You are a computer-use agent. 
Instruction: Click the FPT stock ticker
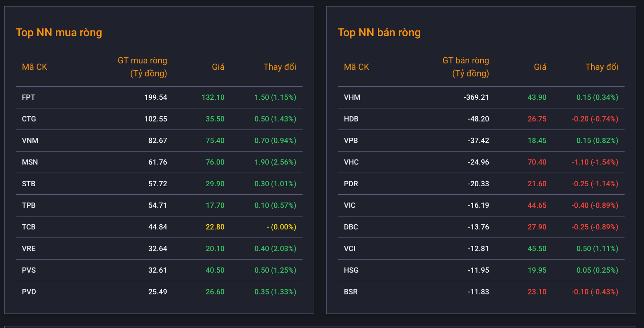(29, 97)
